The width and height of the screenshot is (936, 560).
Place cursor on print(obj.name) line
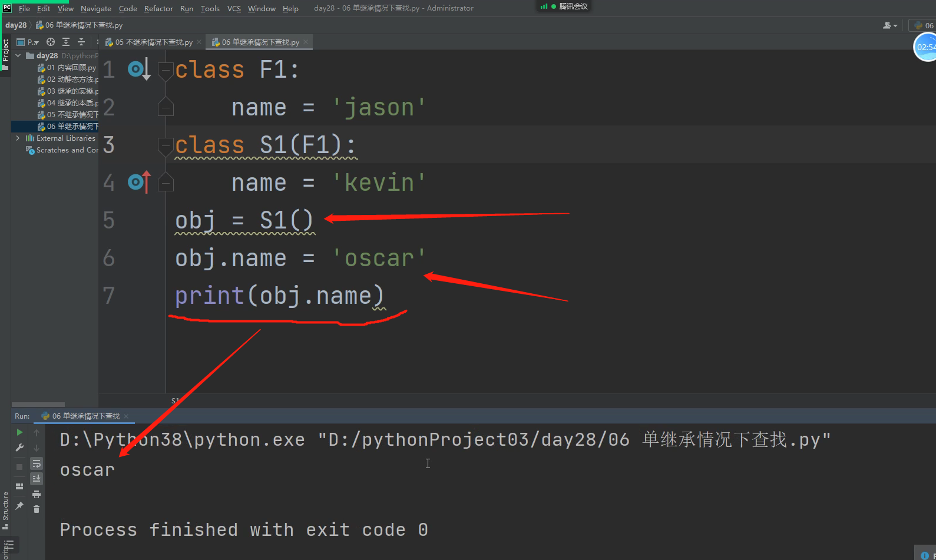pyautogui.click(x=280, y=296)
